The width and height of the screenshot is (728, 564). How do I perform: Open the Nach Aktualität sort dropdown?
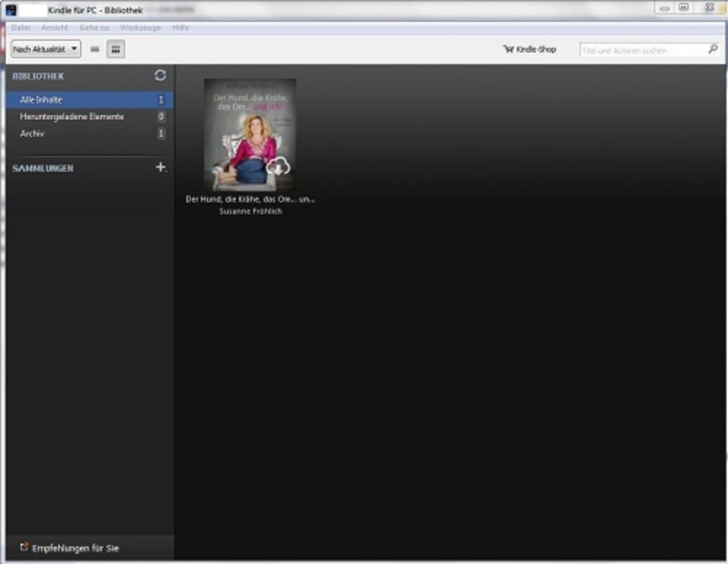coord(46,49)
